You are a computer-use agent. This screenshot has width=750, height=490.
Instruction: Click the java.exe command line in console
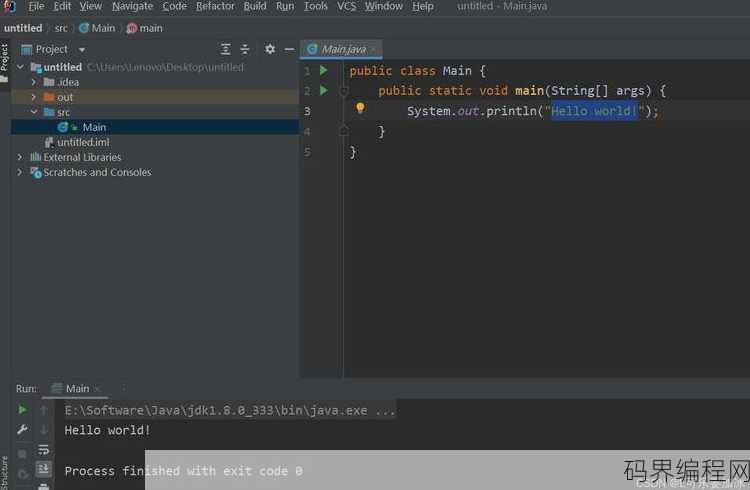coord(230,411)
